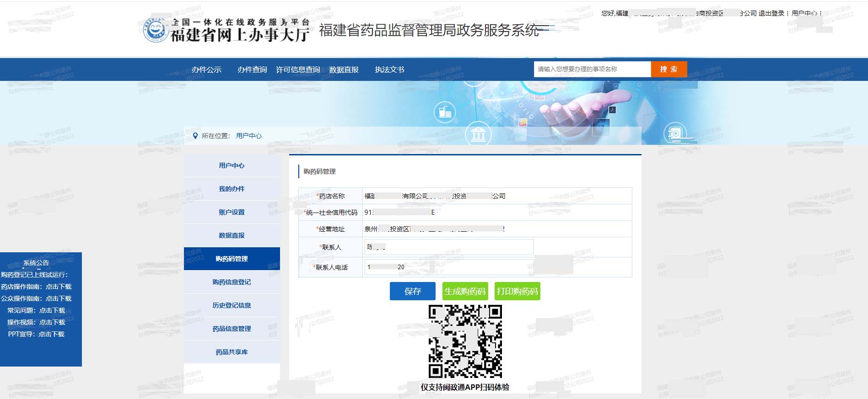Select 购药信息登记 in the left sidebar
868x399 pixels.
coord(232,282)
